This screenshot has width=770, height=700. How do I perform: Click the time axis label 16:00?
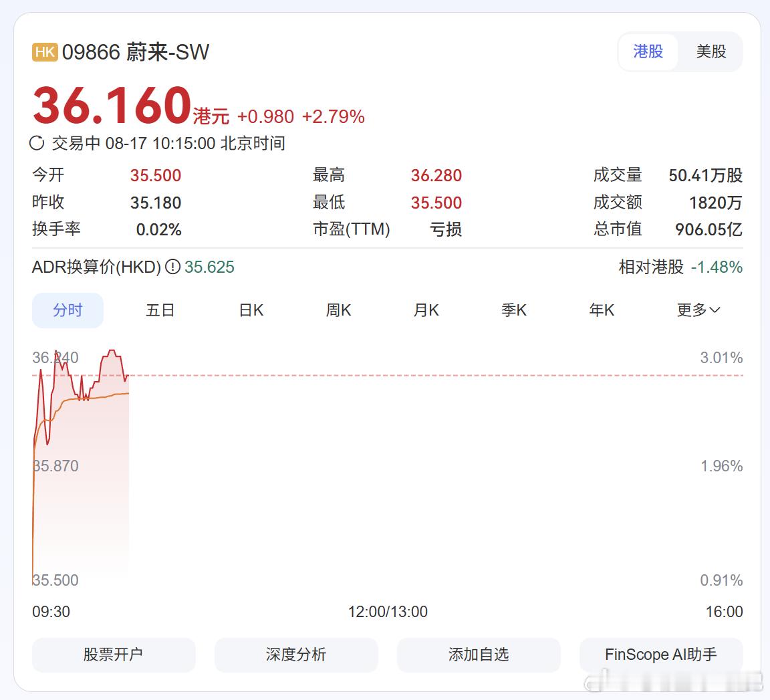(724, 612)
